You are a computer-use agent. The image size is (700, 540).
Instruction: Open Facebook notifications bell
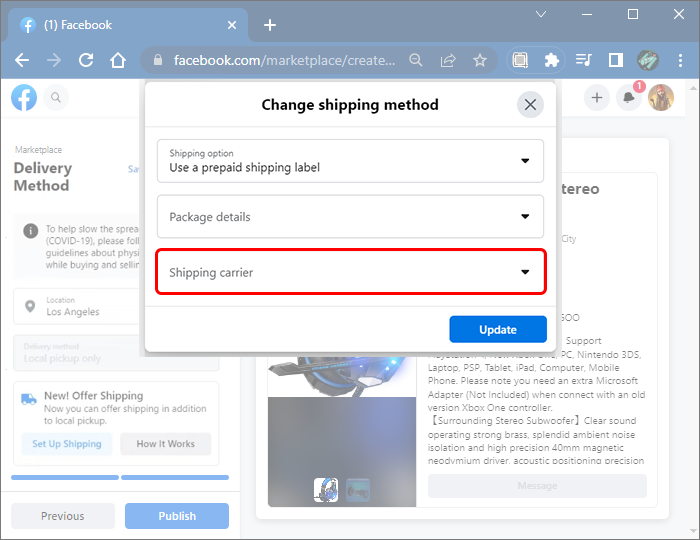(x=629, y=97)
